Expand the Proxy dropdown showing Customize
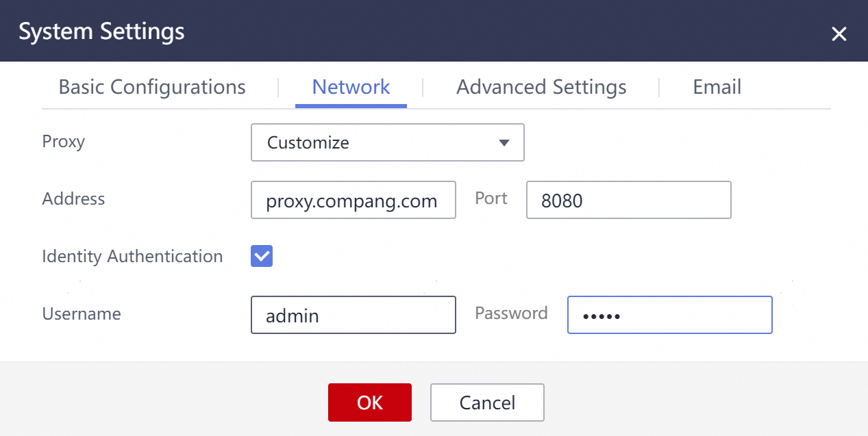 [387, 142]
